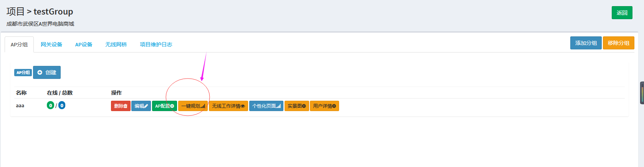Open the 无线网桥 tab
The height and width of the screenshot is (167, 644).
click(116, 44)
